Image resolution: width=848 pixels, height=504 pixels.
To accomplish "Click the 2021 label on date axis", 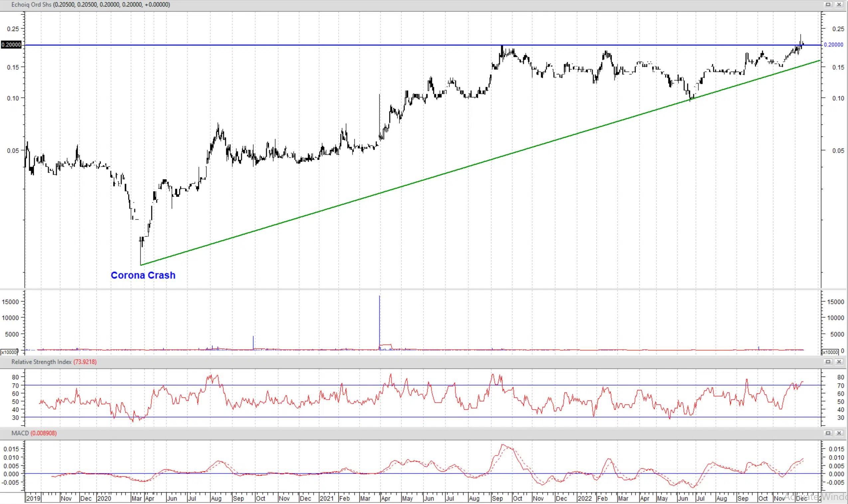I will click(326, 498).
